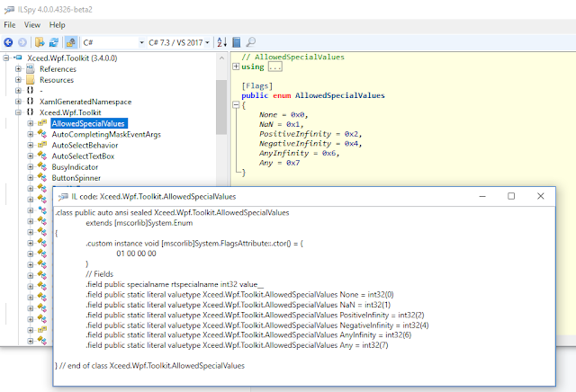Click the Resources folder icon

pyautogui.click(x=31, y=80)
